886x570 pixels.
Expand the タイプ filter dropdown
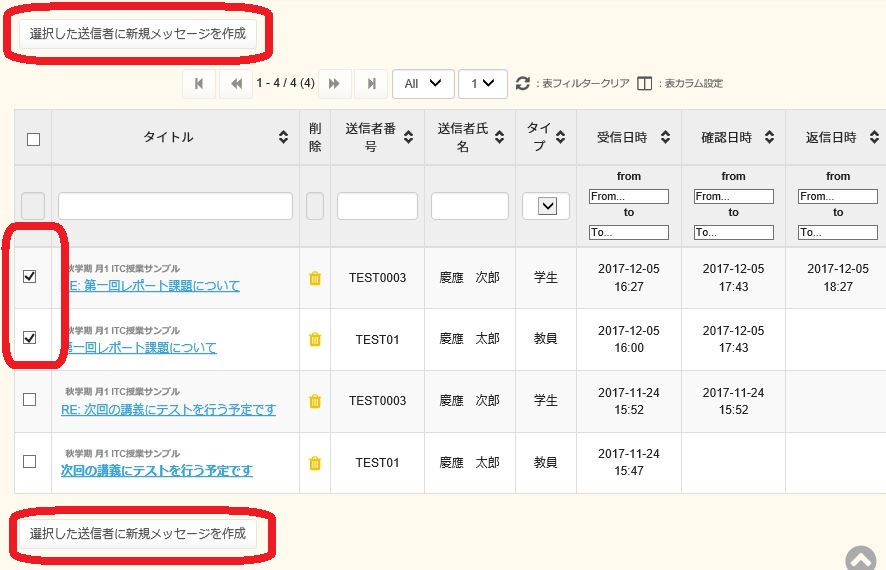546,206
